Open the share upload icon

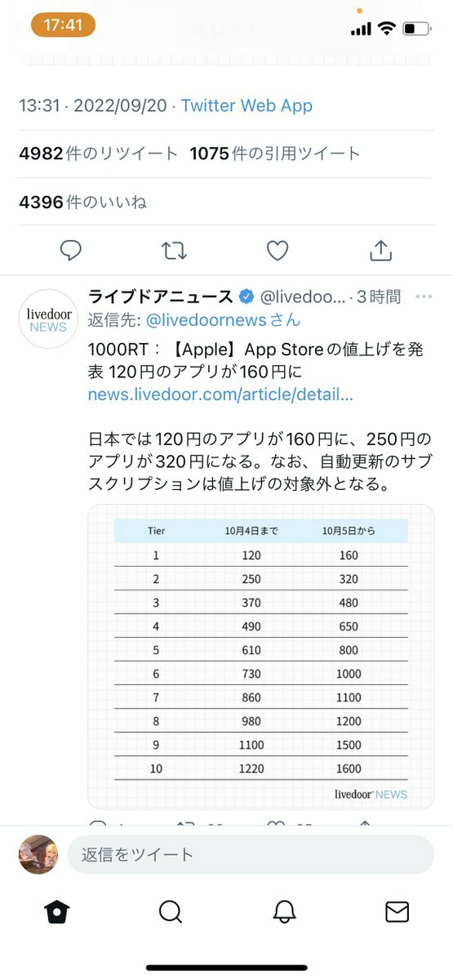tap(381, 251)
